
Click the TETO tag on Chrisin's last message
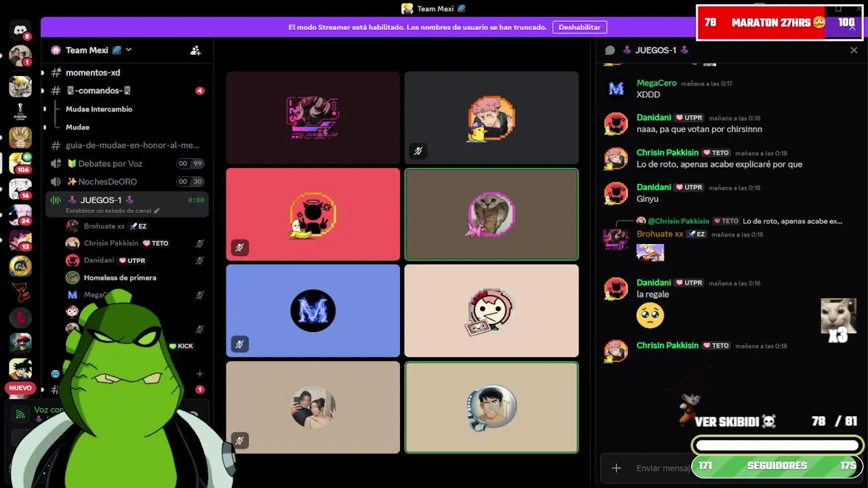pos(716,346)
